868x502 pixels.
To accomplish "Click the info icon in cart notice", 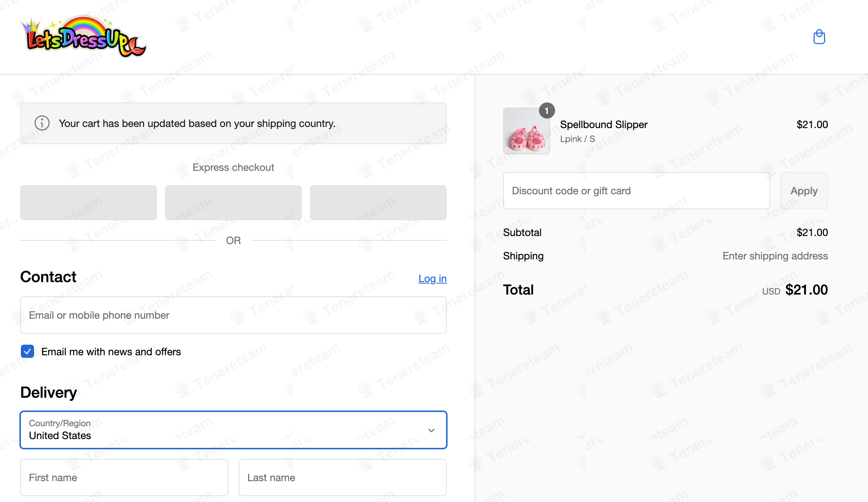I will 42,123.
